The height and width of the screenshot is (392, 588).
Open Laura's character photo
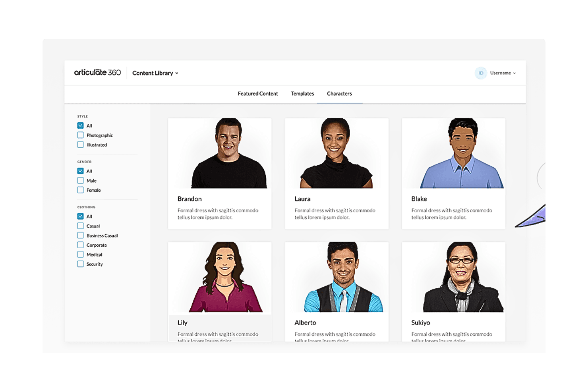[x=337, y=153]
